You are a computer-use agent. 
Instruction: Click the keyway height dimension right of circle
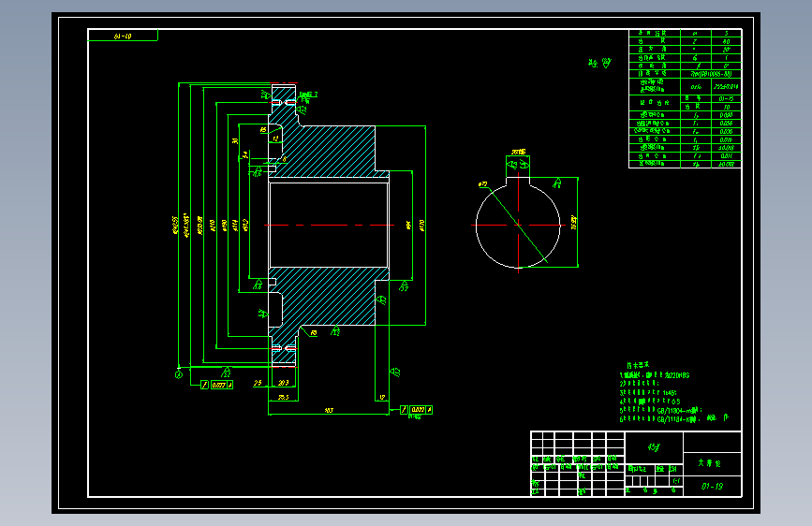[574, 223]
